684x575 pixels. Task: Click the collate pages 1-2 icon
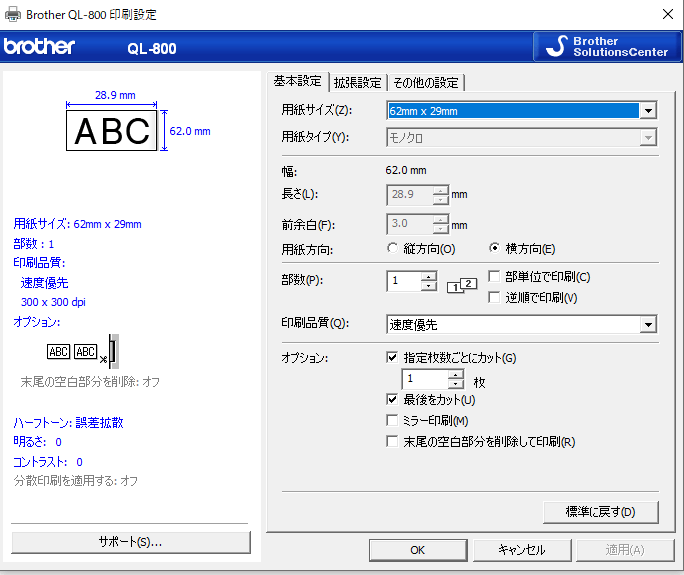pyautogui.click(x=462, y=285)
